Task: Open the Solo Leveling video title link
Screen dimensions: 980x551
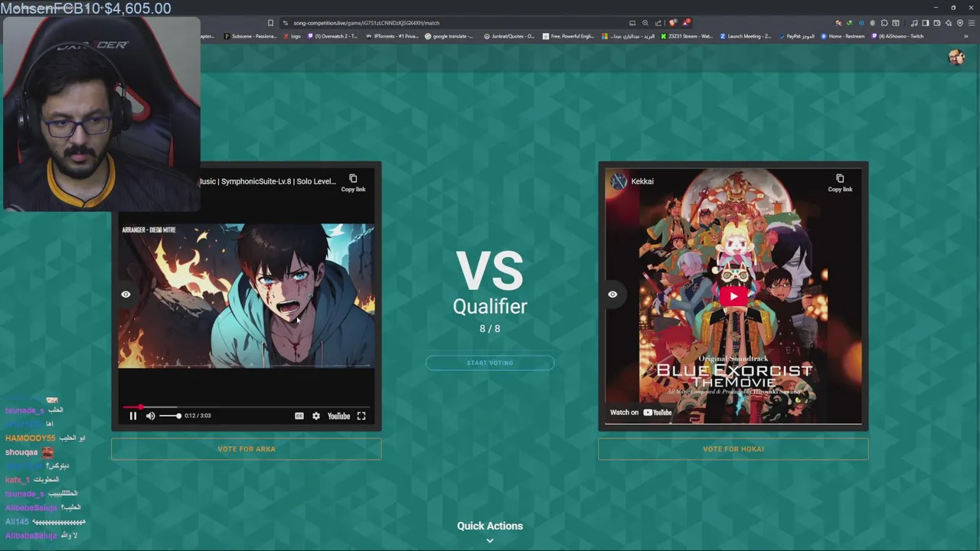Action: pos(267,181)
